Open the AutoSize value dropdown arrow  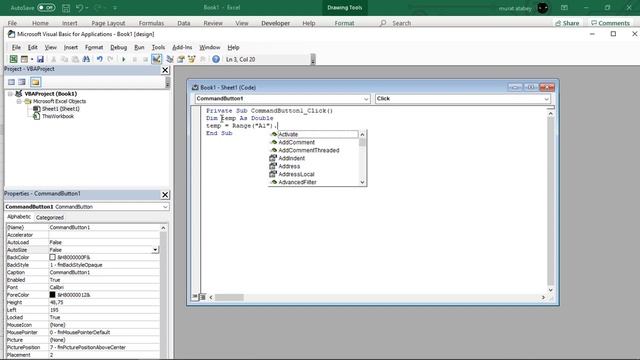[155, 250]
